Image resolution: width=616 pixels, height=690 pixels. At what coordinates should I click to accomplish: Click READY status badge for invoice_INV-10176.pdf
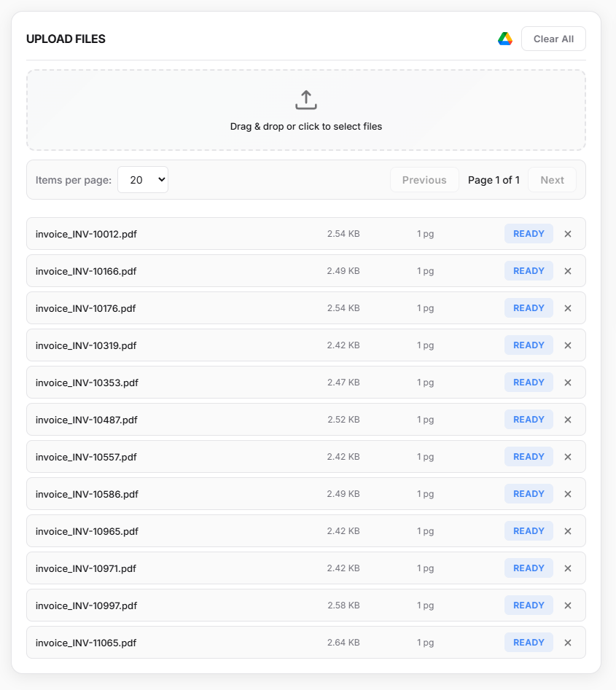click(x=529, y=308)
